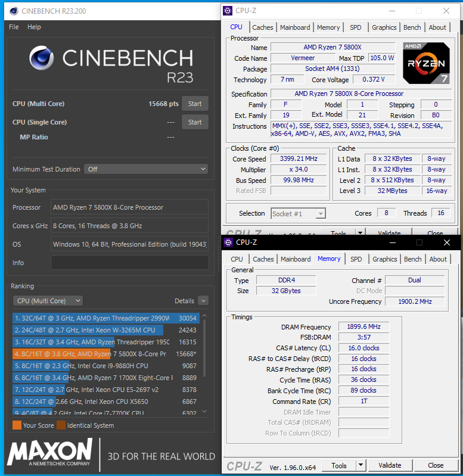The height and width of the screenshot is (476, 463).
Task: Click the Validate button in lower CPU-Z
Action: (390, 465)
